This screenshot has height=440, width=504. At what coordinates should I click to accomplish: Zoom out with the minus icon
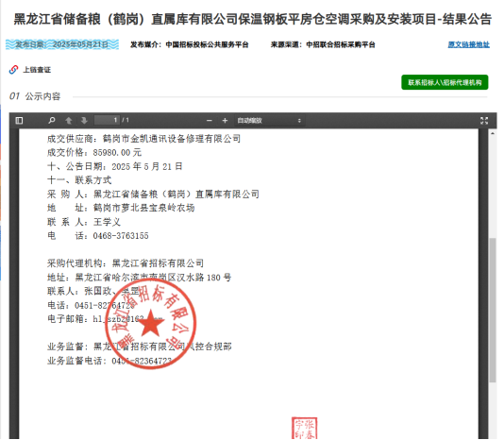click(x=210, y=121)
